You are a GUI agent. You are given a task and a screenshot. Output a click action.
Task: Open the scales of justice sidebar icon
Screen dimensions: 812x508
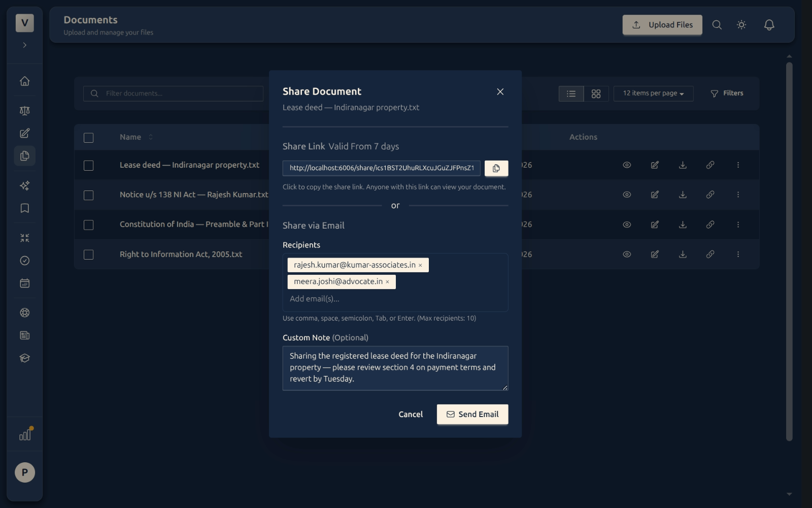(24, 111)
